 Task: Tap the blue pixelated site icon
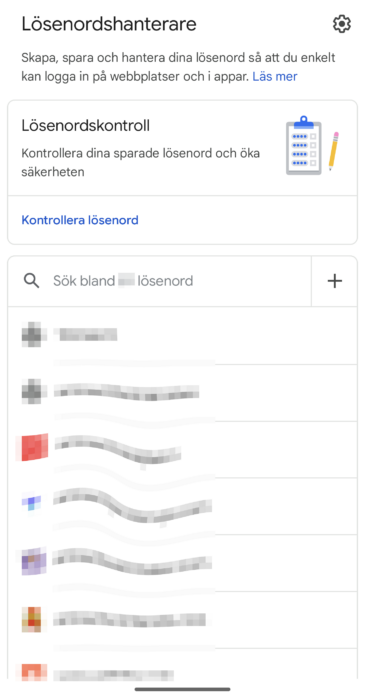pos(31,504)
